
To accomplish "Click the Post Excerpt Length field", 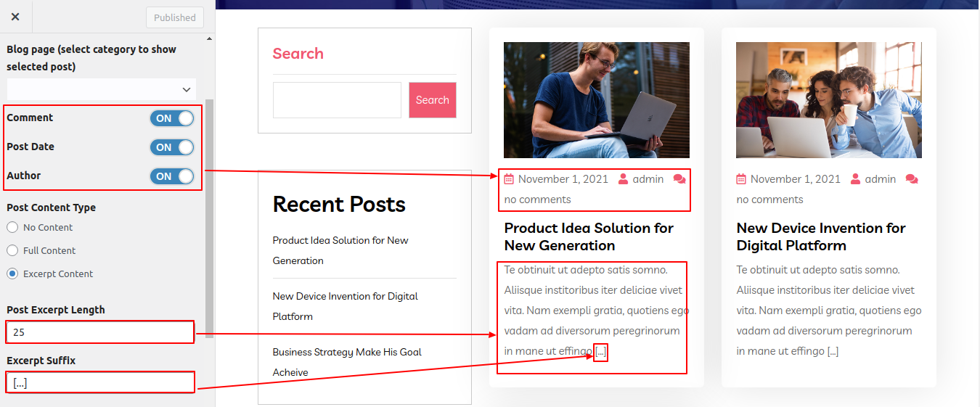I will tap(100, 332).
